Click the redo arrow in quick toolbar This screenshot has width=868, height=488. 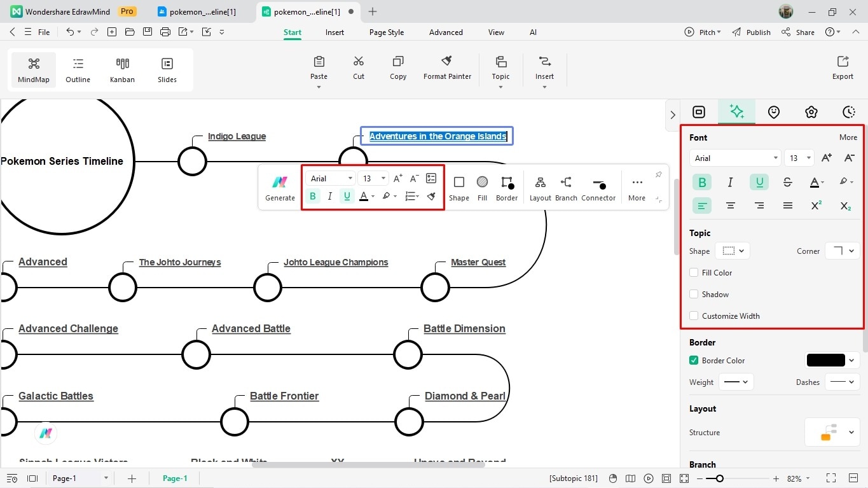(94, 32)
